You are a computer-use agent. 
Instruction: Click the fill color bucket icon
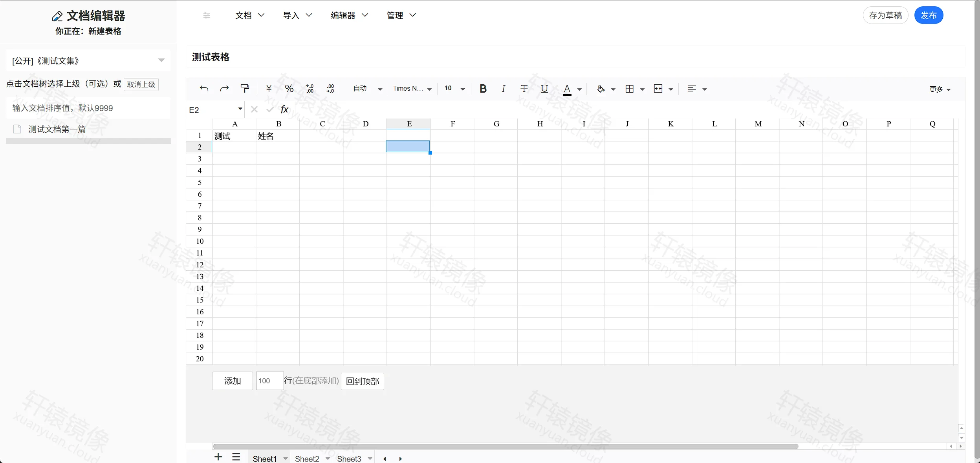pos(601,89)
